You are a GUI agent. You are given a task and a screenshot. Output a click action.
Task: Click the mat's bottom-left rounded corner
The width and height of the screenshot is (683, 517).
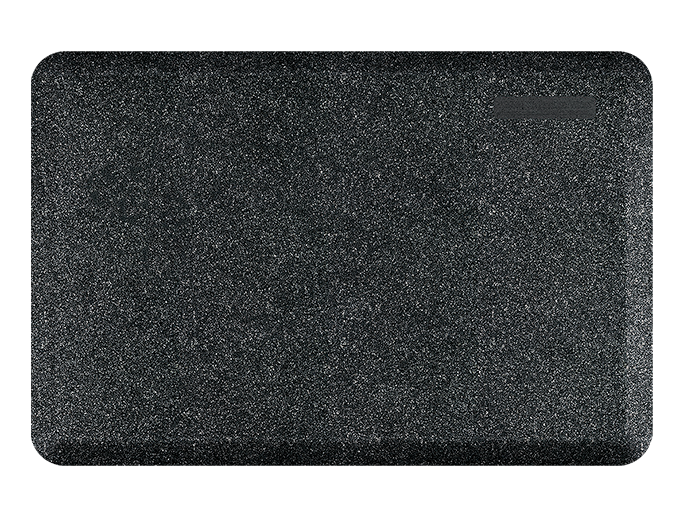[x=45, y=452]
